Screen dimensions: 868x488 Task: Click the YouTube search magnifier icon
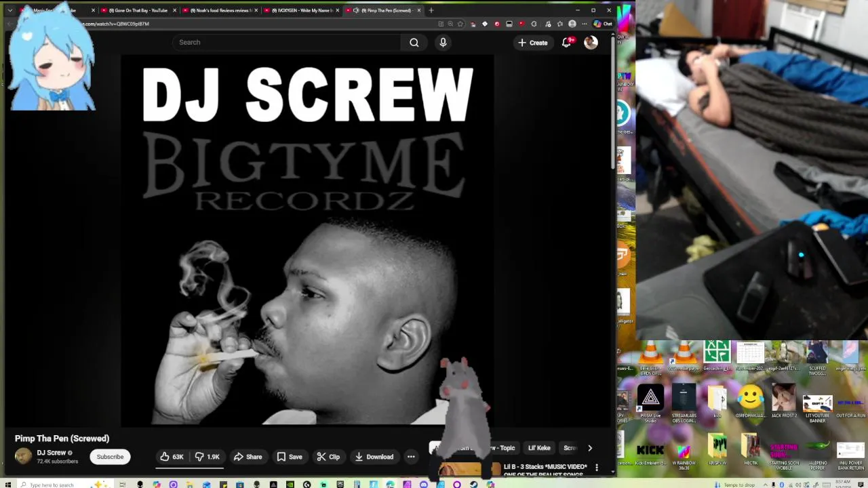414,42
